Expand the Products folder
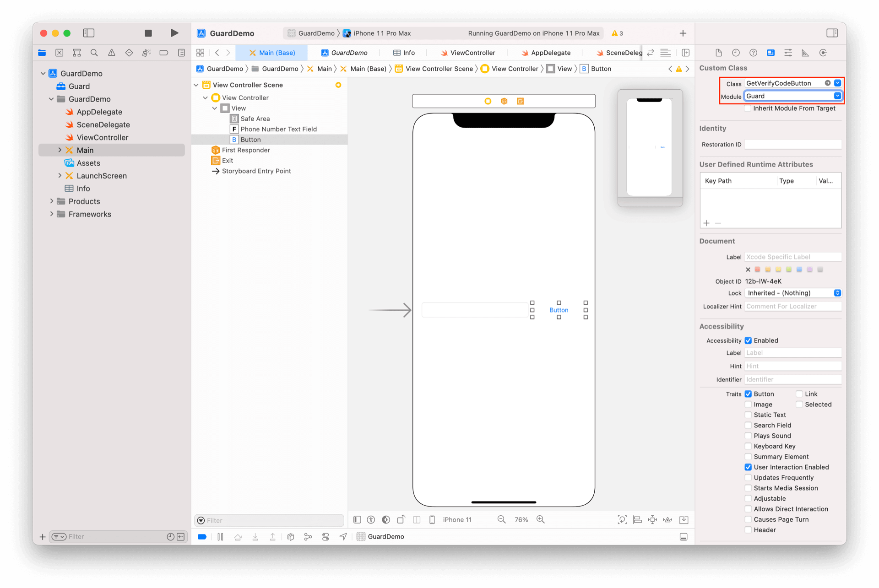Screen dimensions: 879x588 click(52, 201)
